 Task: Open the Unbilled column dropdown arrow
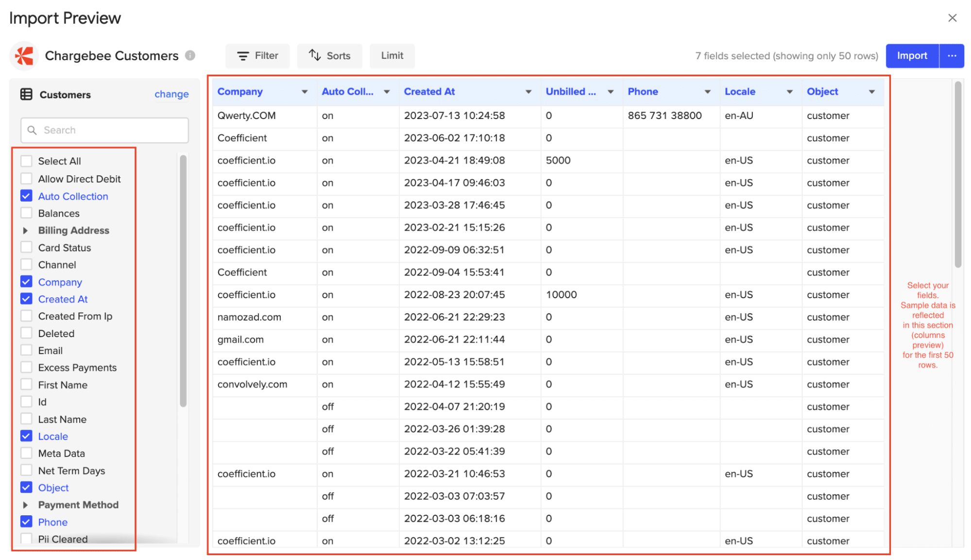(x=611, y=92)
